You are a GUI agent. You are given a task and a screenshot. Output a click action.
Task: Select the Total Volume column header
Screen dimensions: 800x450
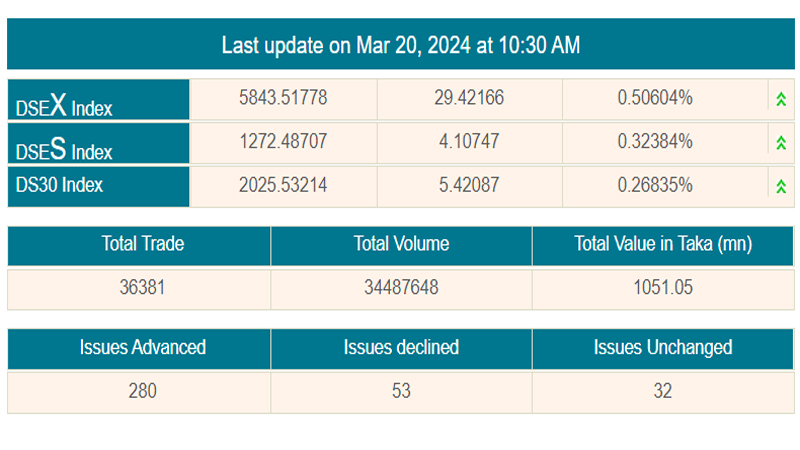coord(401,244)
